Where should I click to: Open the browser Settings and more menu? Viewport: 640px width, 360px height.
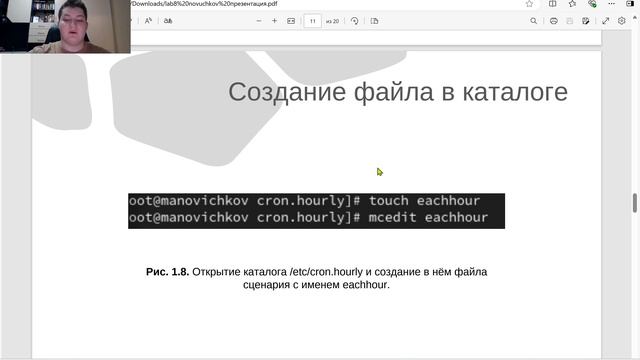pos(611,4)
